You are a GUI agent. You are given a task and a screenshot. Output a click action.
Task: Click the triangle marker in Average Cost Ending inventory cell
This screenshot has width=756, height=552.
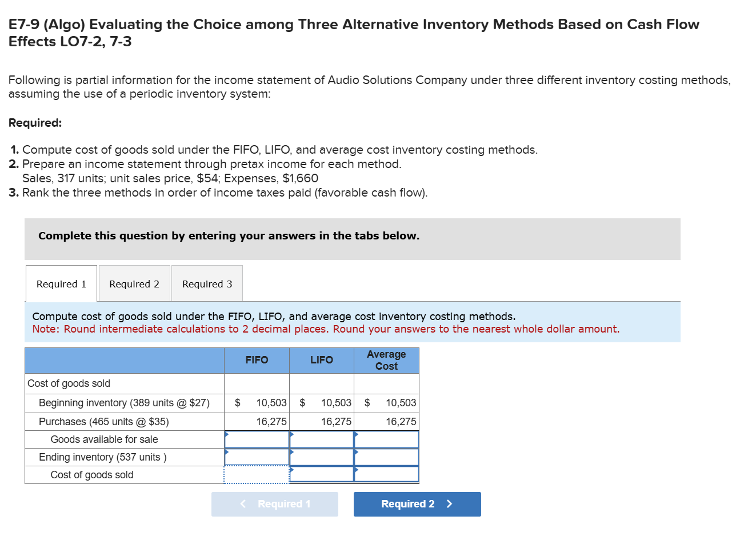coord(356,453)
